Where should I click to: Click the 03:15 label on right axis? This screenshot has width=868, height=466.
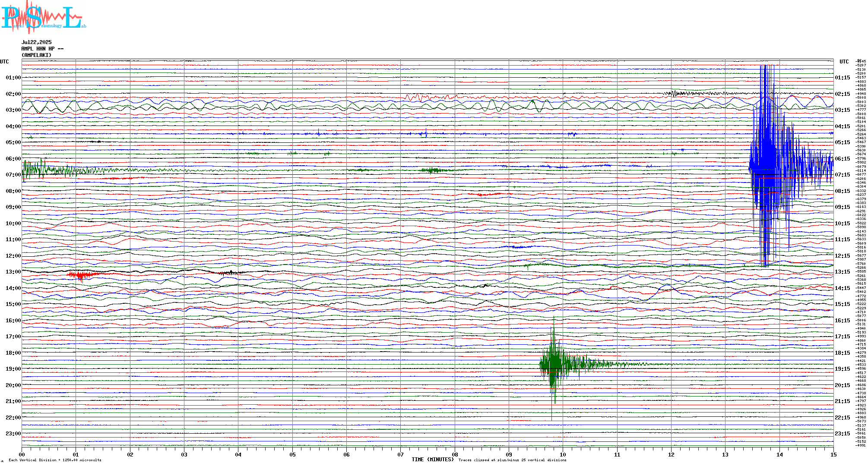point(843,110)
